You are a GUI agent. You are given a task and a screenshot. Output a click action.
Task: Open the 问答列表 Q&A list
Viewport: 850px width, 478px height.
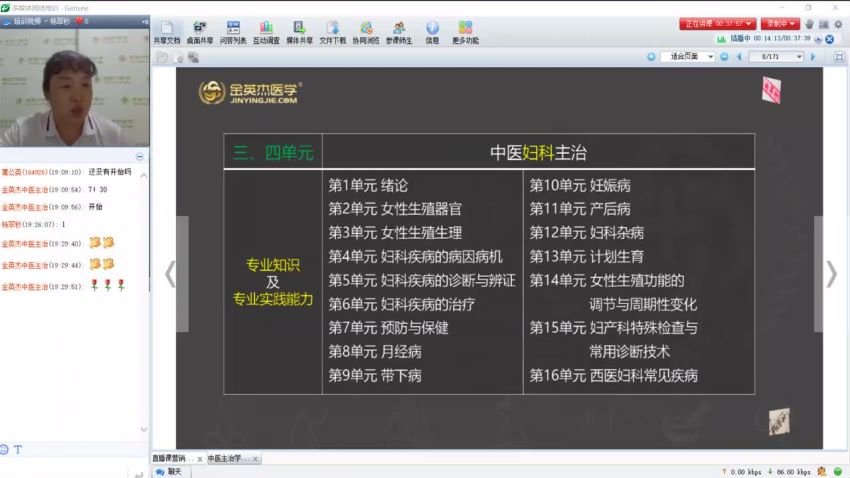click(233, 33)
